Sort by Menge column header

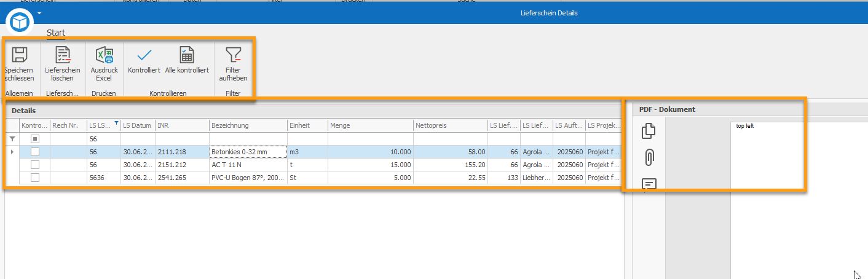pos(371,125)
